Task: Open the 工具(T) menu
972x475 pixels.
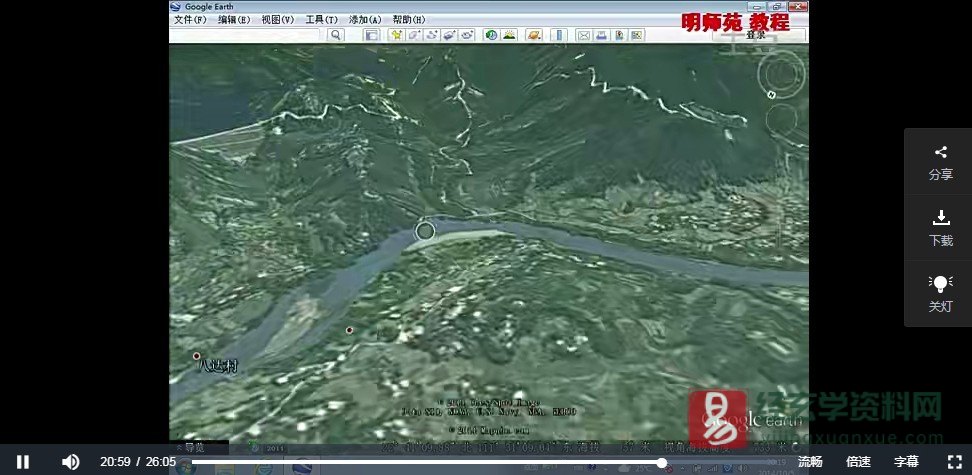Action: (x=322, y=20)
